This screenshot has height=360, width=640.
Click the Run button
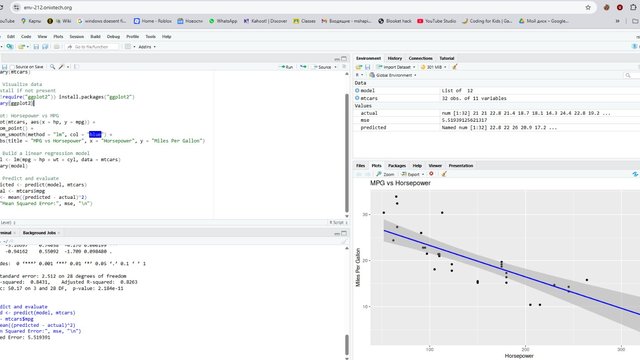coord(286,67)
